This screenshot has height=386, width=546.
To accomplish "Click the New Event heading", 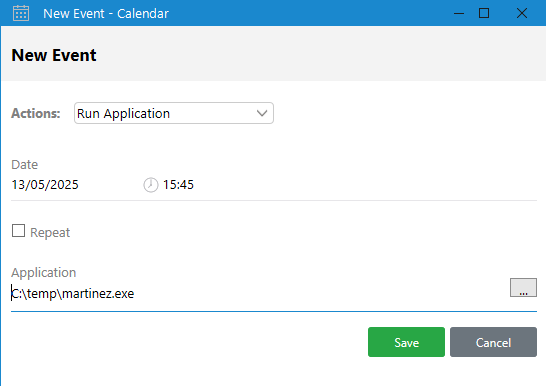I will pyautogui.click(x=54, y=55).
